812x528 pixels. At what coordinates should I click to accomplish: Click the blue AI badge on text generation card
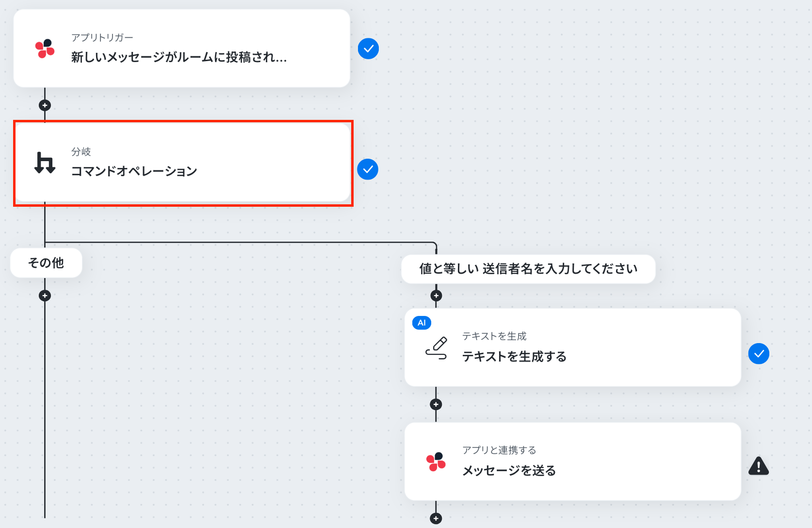(x=422, y=323)
